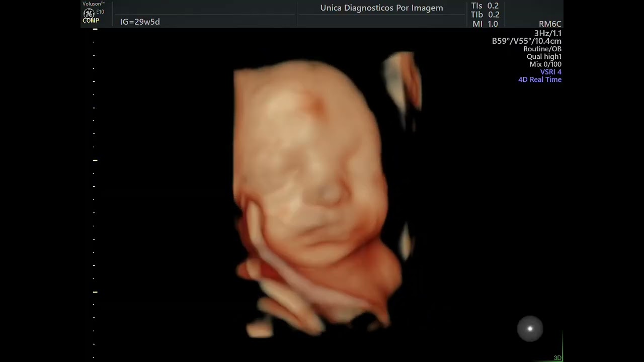Click the 4D Real Time mode label
The width and height of the screenshot is (644, 362).
540,79
